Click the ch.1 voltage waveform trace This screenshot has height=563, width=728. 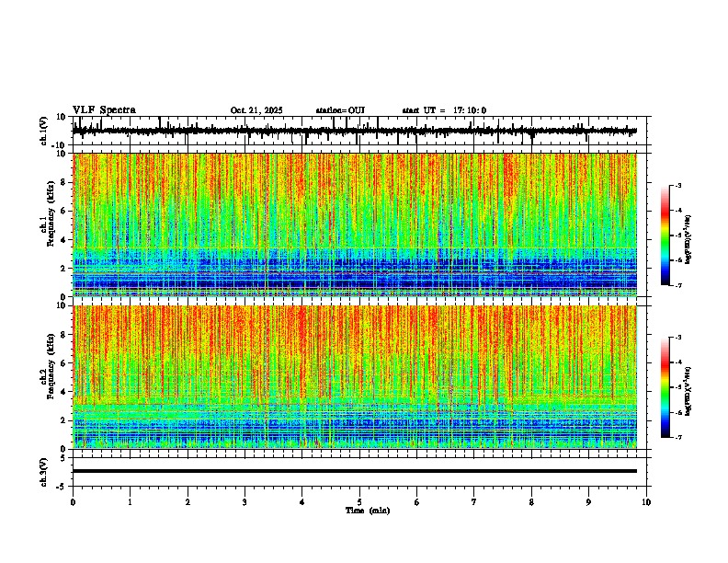coord(355,131)
